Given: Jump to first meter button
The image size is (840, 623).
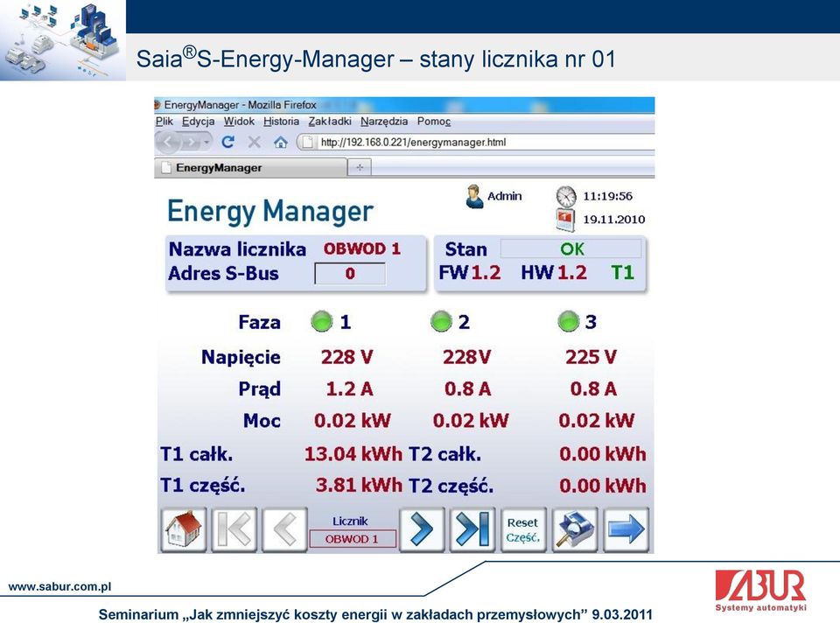Looking at the screenshot, I should click(234, 529).
